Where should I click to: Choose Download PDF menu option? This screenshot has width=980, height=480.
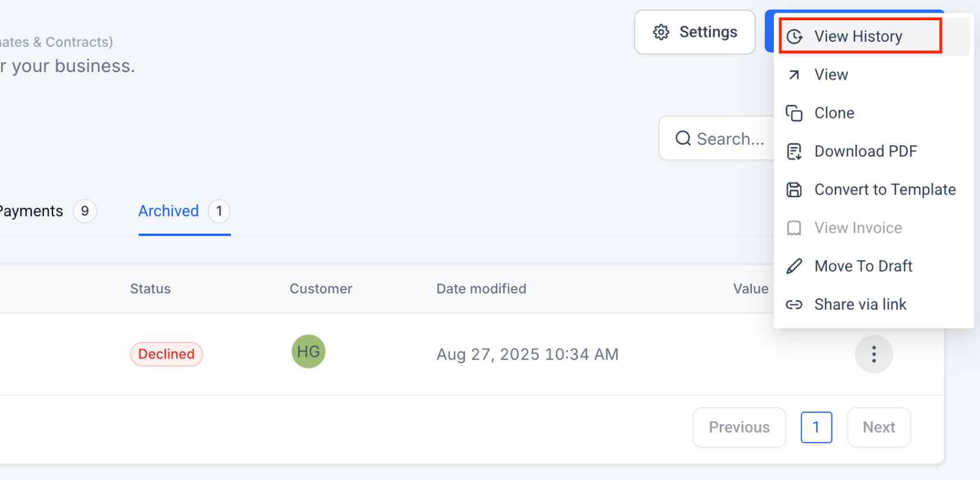pyautogui.click(x=866, y=152)
